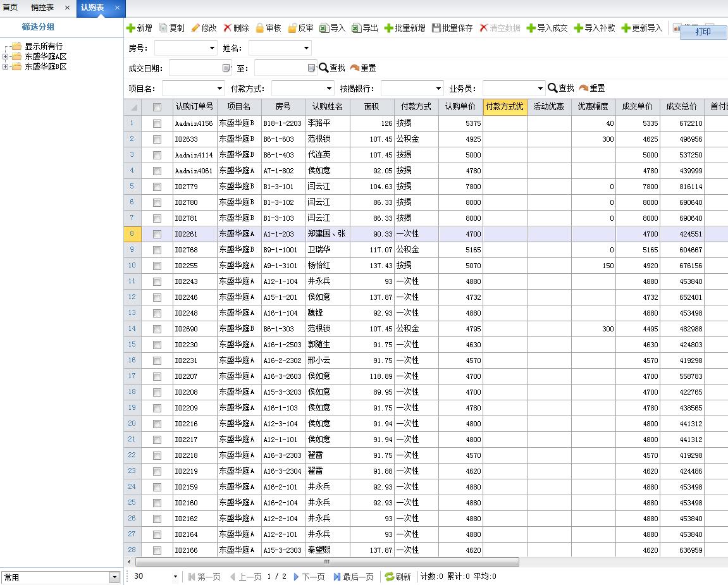Click the 新增 (add) toolbar icon

(131, 28)
